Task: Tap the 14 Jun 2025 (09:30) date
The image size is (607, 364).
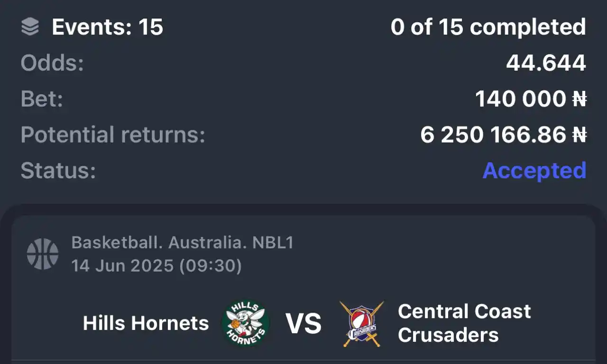Action: (x=156, y=266)
